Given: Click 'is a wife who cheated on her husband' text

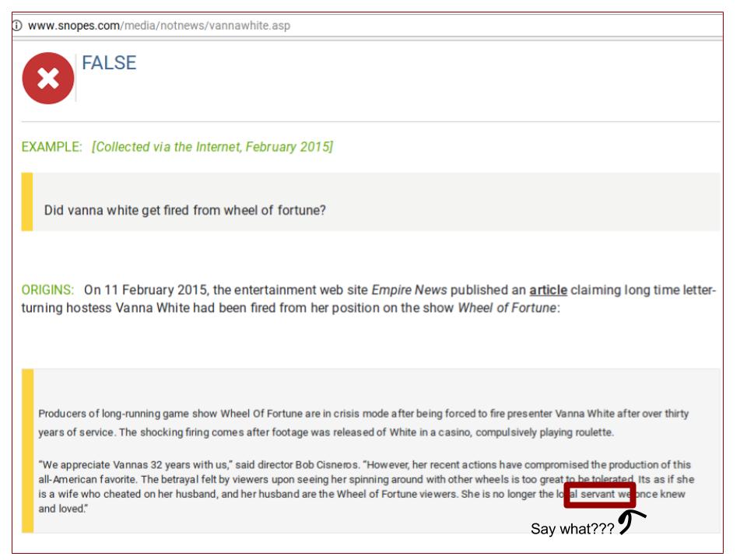Looking at the screenshot, I should (x=127, y=495).
